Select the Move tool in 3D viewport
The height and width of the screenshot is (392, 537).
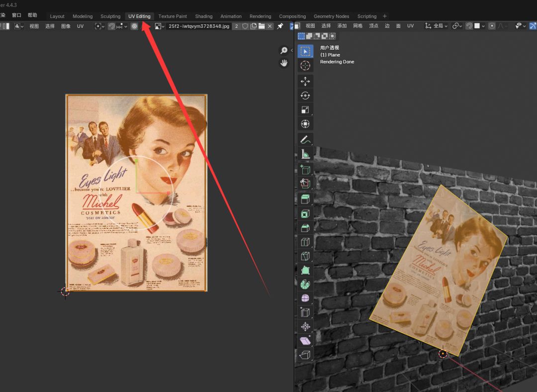point(305,81)
